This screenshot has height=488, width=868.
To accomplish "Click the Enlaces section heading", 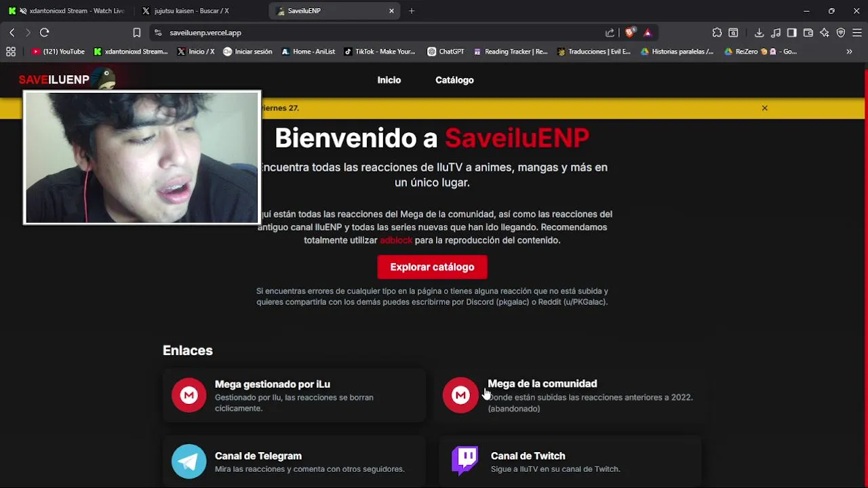I will [188, 350].
